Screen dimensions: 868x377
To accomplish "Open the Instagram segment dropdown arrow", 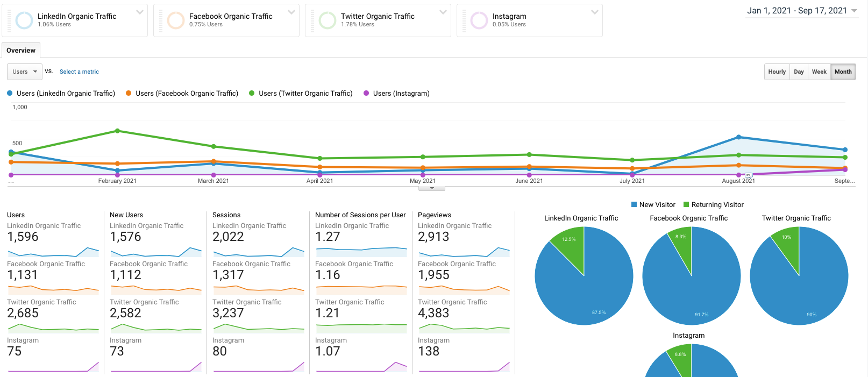I will point(595,12).
